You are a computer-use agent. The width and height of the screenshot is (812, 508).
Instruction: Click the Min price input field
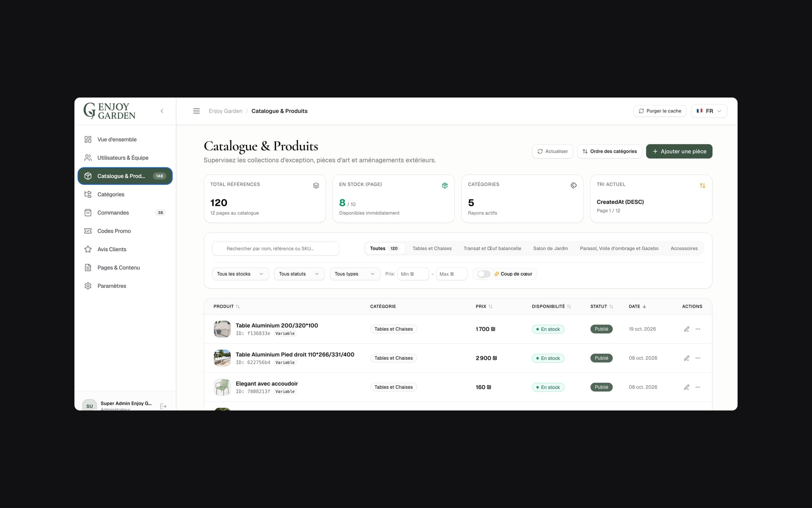pos(413,274)
